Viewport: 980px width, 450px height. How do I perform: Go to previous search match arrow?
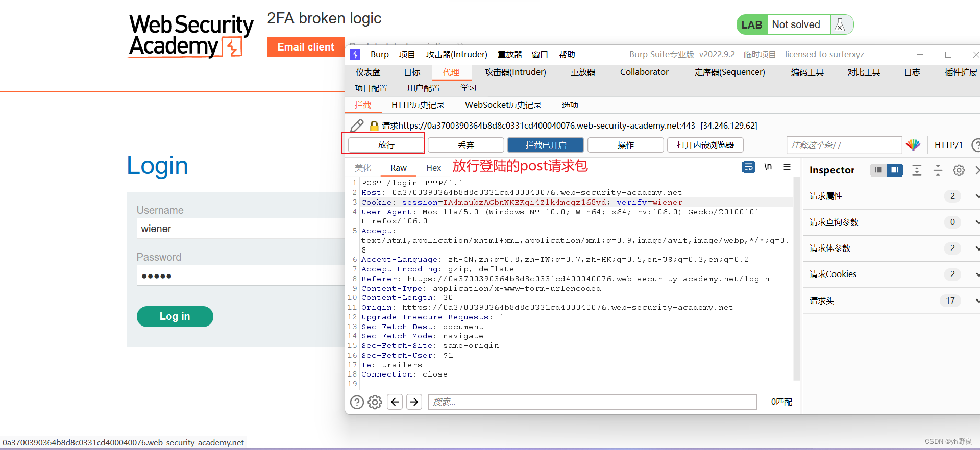pos(395,402)
